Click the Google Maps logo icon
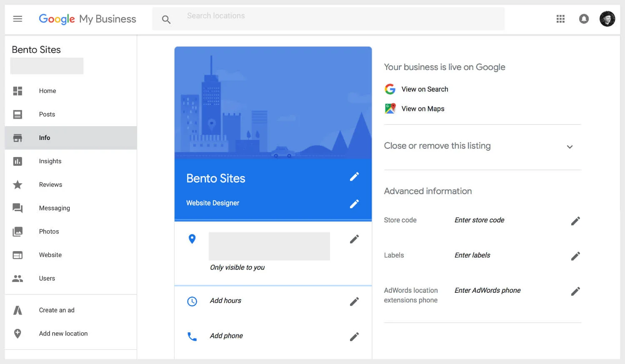Viewport: 625px width, 364px height. tap(390, 109)
